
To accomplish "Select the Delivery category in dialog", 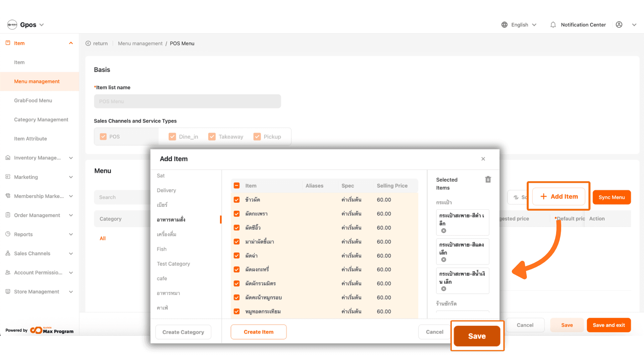I will click(x=166, y=190).
